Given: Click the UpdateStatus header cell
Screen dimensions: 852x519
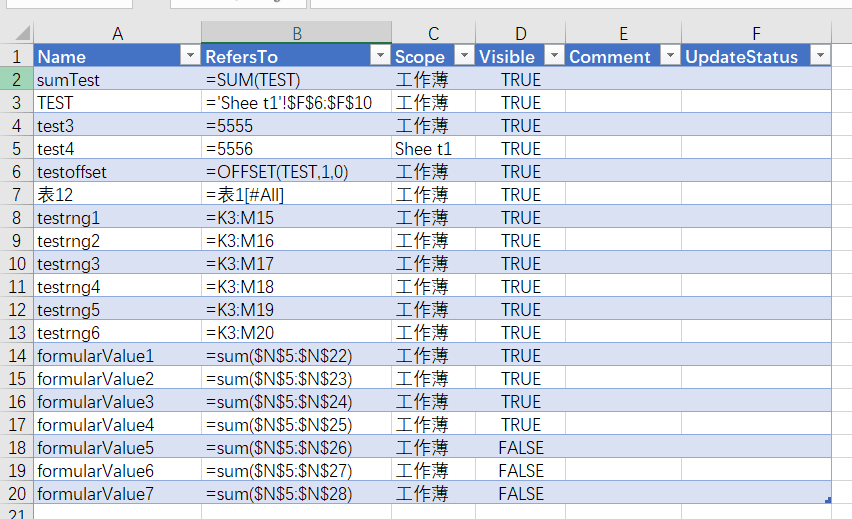Looking at the screenshot, I should tap(756, 57).
